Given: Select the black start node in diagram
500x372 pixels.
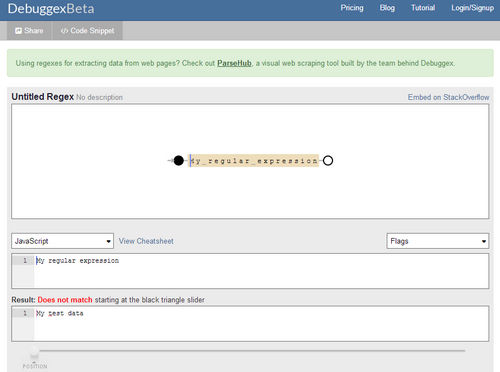Looking at the screenshot, I should pos(179,161).
